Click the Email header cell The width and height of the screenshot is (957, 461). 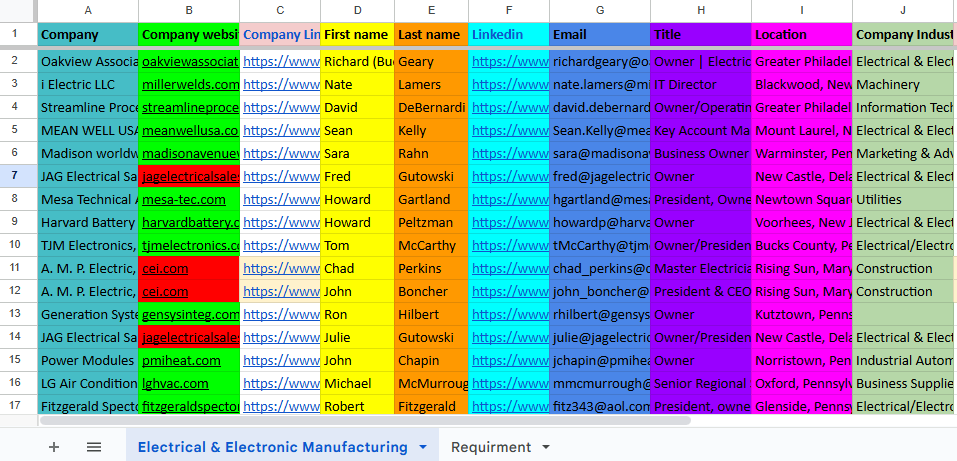tap(599, 35)
